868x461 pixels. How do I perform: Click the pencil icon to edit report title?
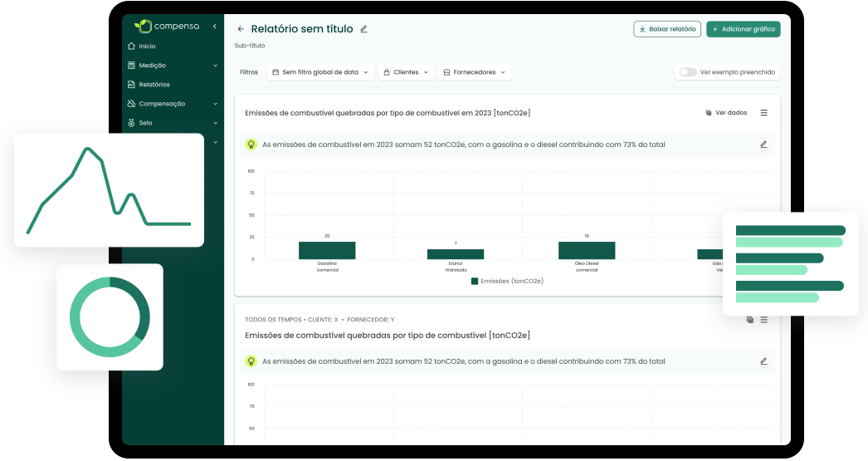tap(363, 29)
